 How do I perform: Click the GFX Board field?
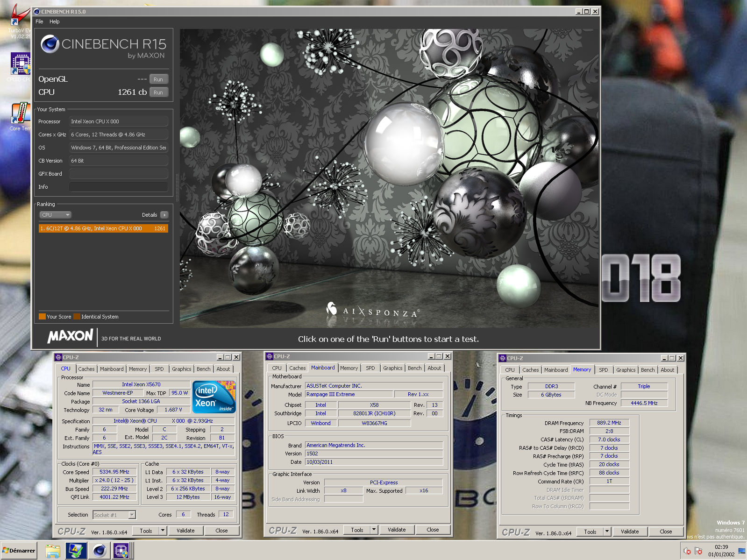(119, 174)
